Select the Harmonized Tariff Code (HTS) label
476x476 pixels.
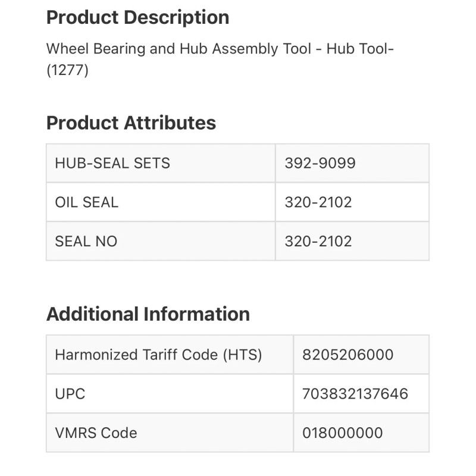pos(158,355)
